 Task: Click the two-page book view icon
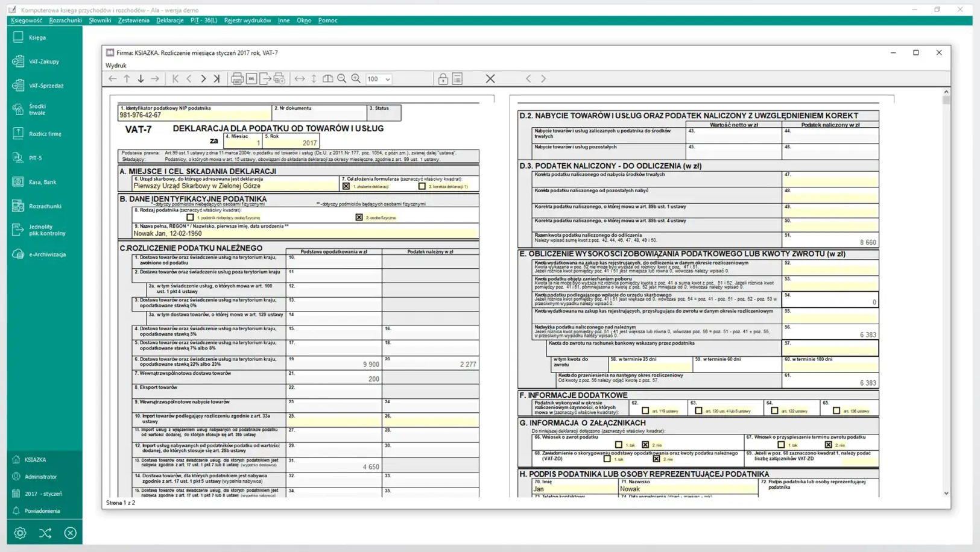click(x=327, y=79)
